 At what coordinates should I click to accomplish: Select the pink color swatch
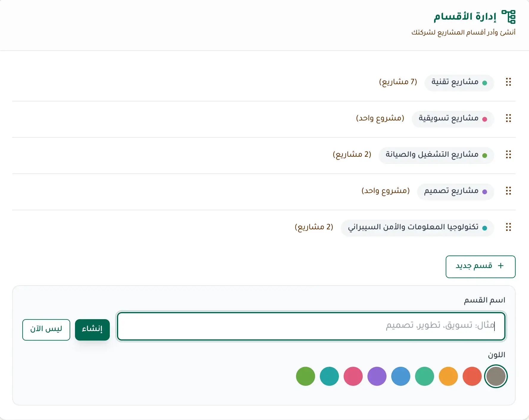(353, 376)
